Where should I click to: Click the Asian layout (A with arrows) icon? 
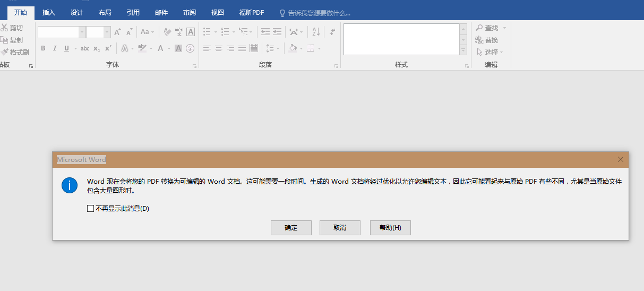[x=294, y=32]
